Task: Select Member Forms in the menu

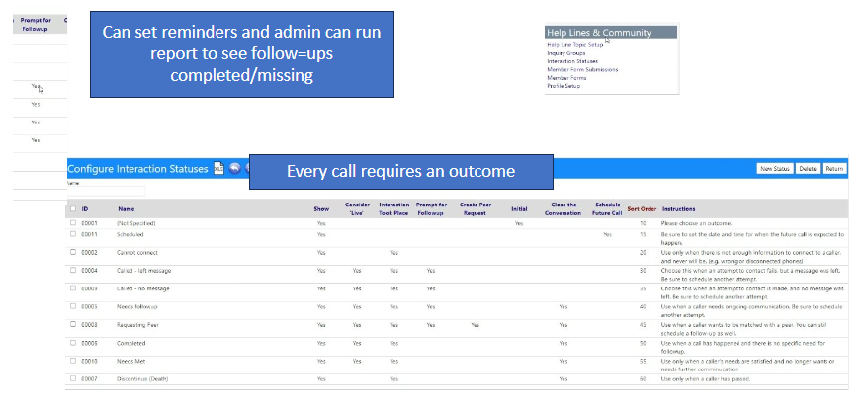Action: (x=566, y=78)
